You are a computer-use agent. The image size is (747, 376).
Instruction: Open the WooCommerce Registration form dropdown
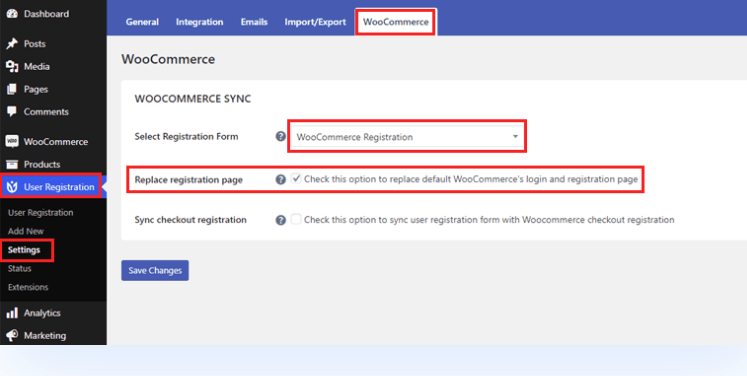point(407,137)
